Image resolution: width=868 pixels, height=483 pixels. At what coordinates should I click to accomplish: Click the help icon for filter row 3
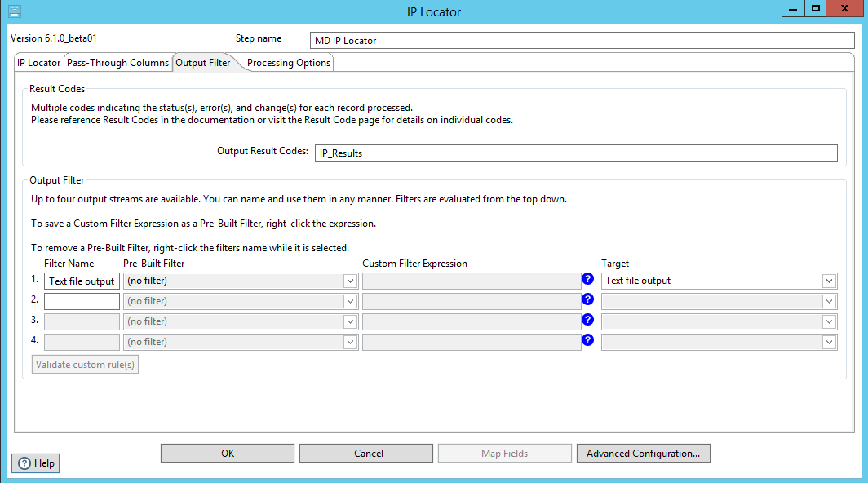pyautogui.click(x=587, y=320)
